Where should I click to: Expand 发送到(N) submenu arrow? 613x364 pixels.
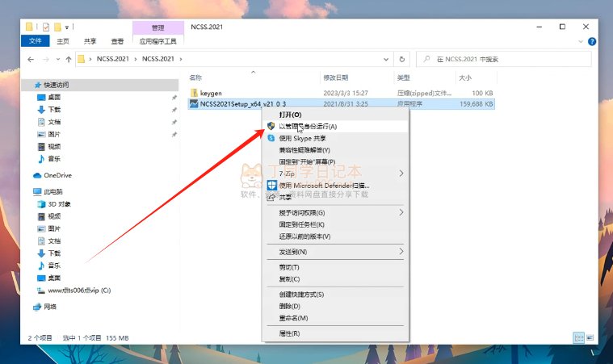401,252
